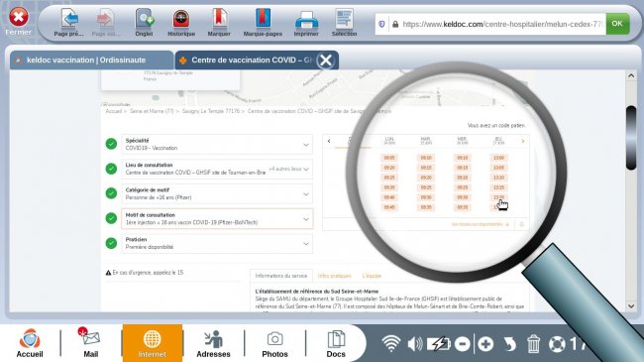Click the Sélection toolbar icon
This screenshot has height=362, width=644.
(344, 19)
